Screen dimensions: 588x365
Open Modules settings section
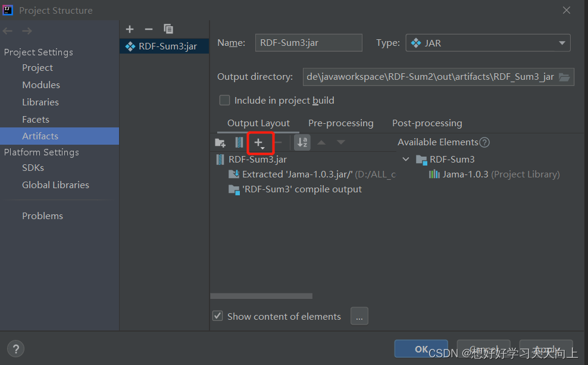[x=41, y=85]
